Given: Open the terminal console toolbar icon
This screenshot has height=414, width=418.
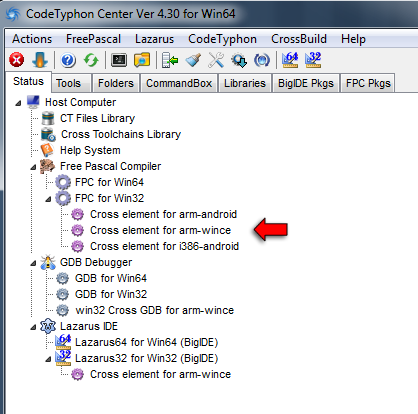Looking at the screenshot, I should click(119, 60).
